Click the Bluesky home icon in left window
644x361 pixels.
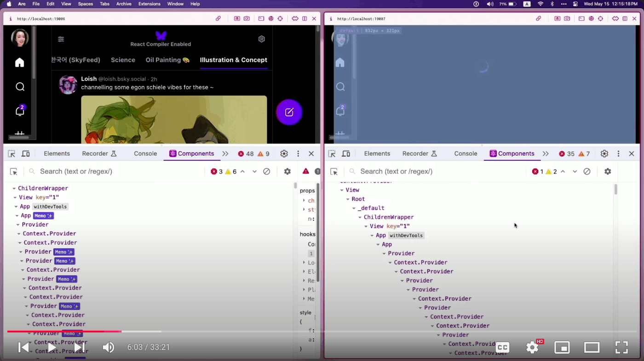click(x=19, y=63)
